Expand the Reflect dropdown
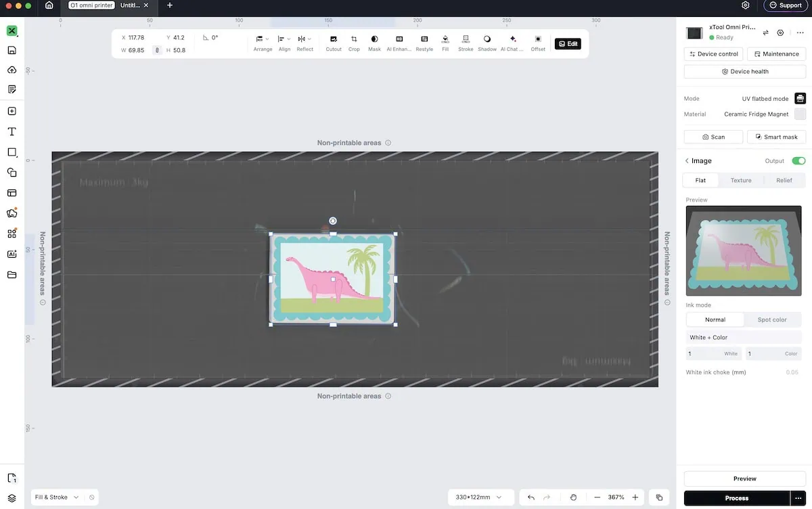This screenshot has height=509, width=812. [x=305, y=43]
